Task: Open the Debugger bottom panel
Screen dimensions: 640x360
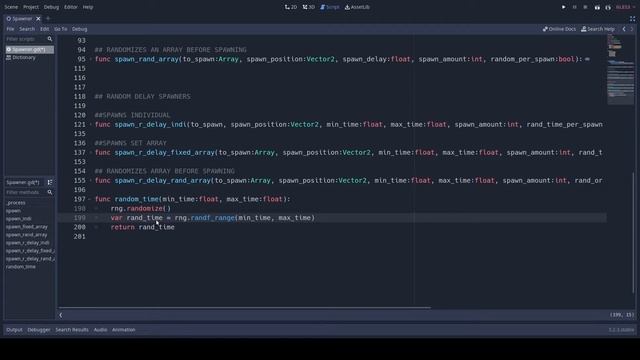Action: click(x=39, y=330)
